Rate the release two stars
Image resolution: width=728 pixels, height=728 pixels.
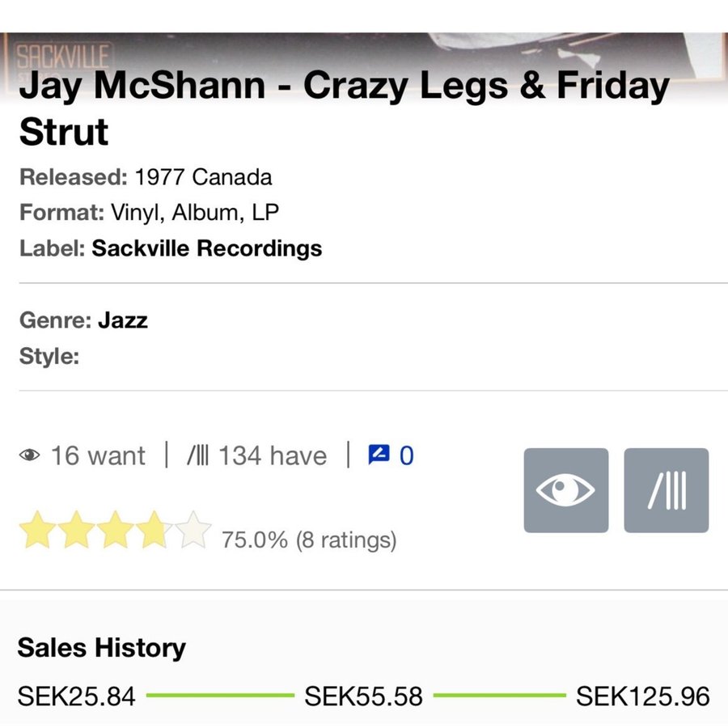point(76,530)
